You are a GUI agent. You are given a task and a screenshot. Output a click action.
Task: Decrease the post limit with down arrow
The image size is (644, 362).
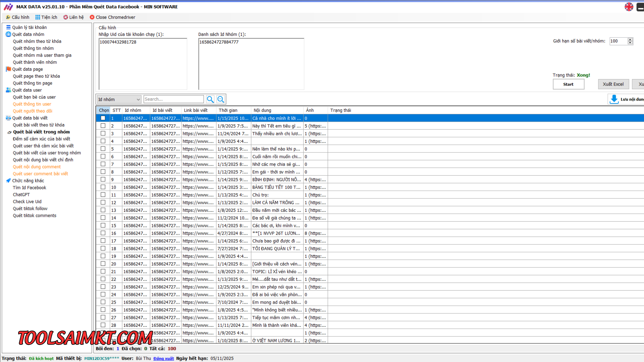630,43
